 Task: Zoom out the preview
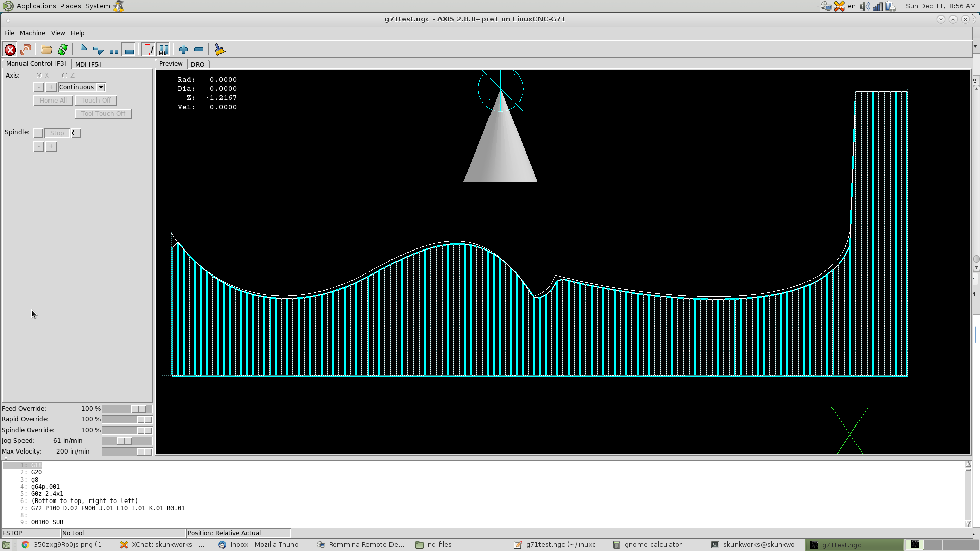[x=199, y=49]
